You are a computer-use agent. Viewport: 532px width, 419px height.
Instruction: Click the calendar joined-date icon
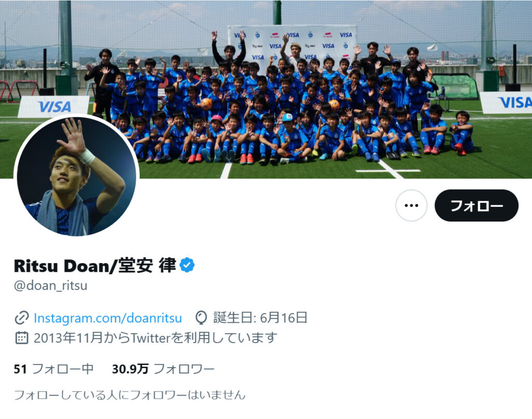[21, 338]
